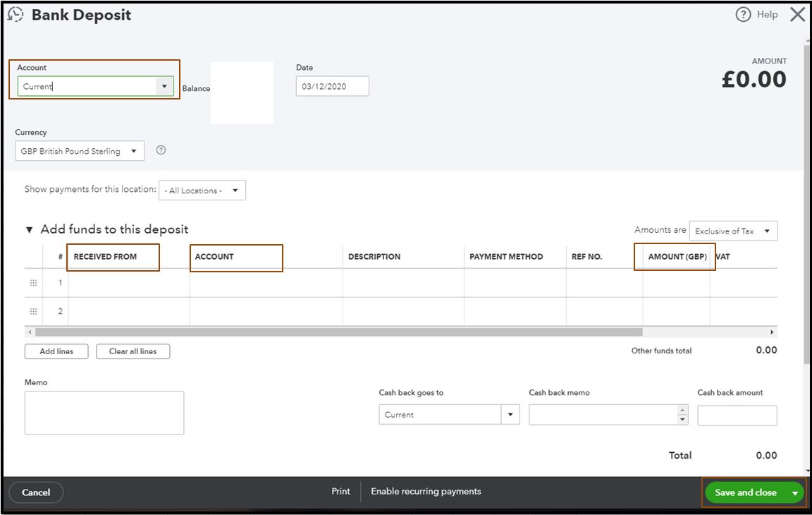Click the Bank Deposit recurring clock icon
This screenshot has width=812, height=515.
pos(16,14)
